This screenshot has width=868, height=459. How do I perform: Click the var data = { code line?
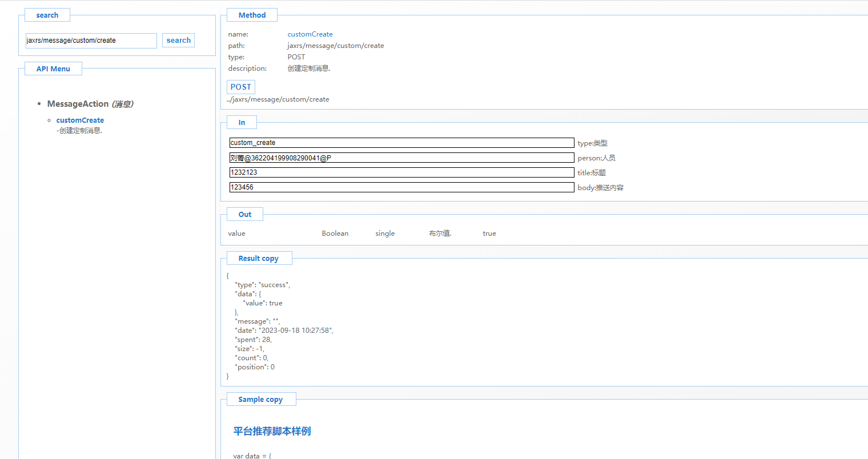coord(252,456)
